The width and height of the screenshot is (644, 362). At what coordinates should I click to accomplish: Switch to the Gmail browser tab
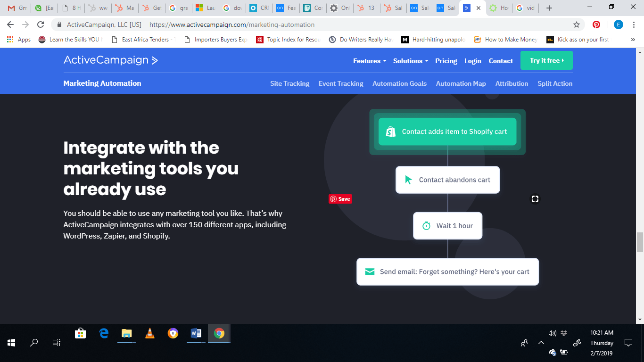click(x=17, y=8)
